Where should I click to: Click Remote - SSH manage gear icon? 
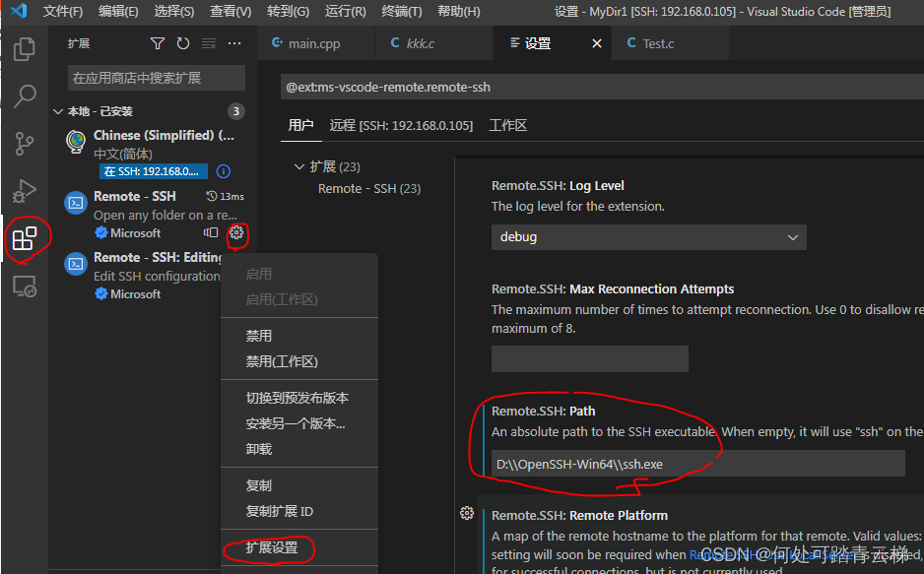[x=236, y=232]
